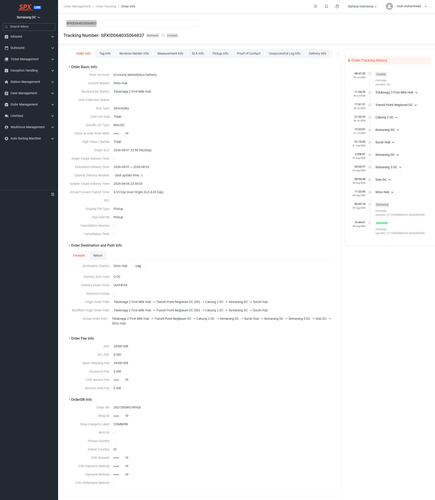Reveal the Shop ID value
The width and height of the screenshot is (435, 500).
127,416
